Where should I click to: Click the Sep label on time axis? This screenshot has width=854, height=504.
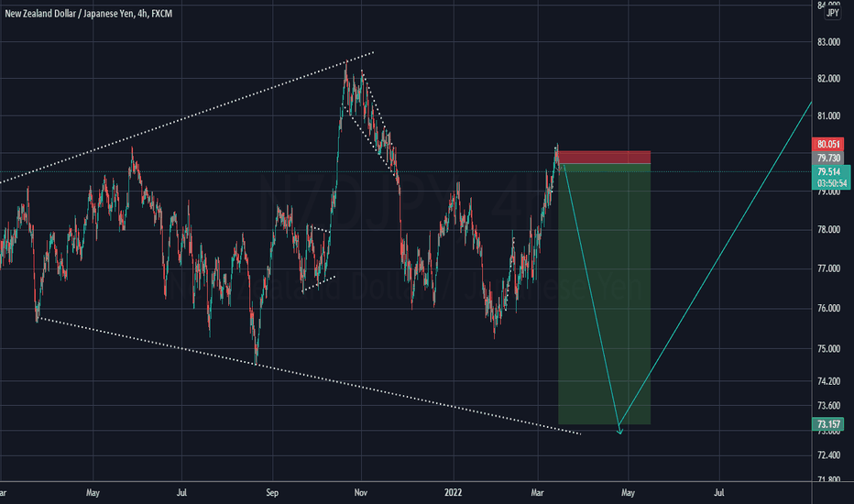272,493
